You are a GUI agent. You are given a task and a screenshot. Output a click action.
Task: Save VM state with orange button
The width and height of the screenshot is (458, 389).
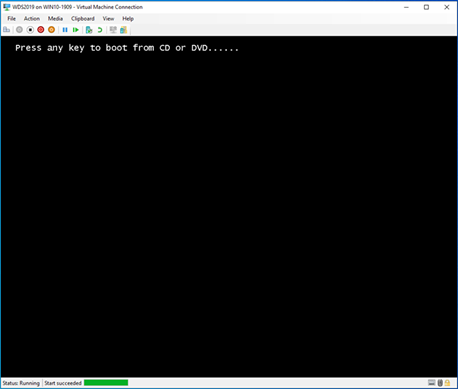(51, 30)
